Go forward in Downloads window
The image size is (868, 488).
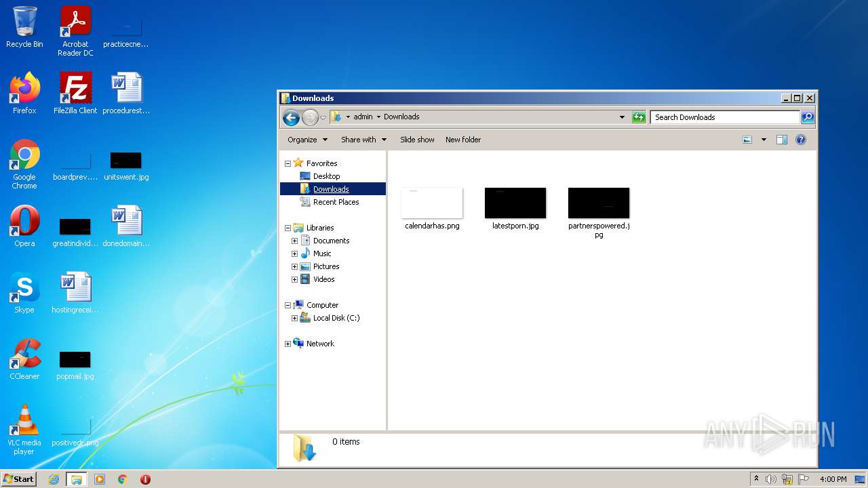tap(310, 118)
